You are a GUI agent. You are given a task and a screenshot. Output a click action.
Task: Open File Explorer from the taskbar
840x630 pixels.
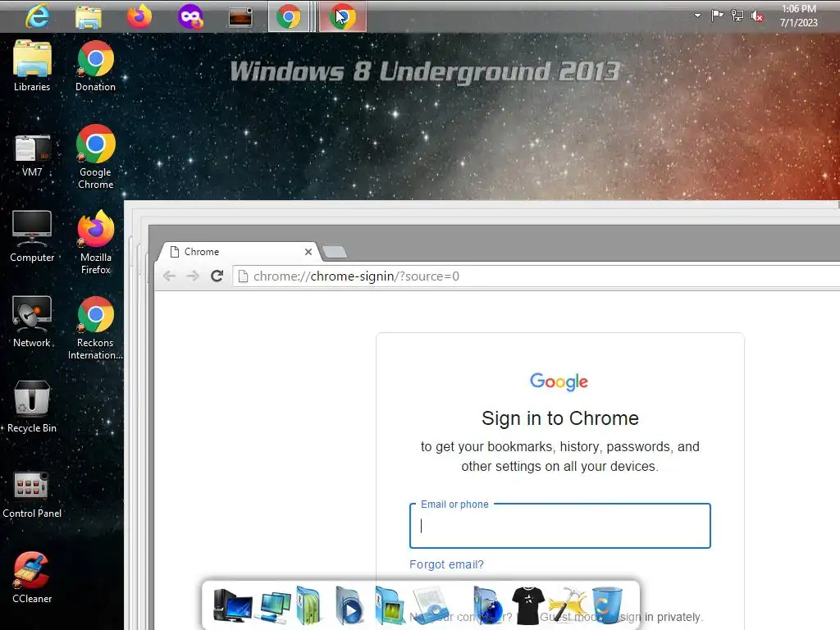point(89,17)
